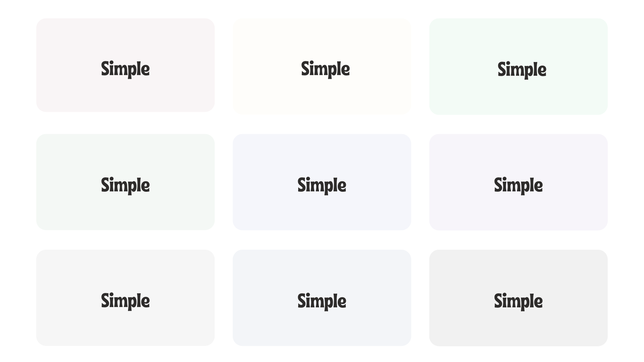The width and height of the screenshot is (644, 362).
Task: Select the pale green card in middle row
Action: click(x=125, y=182)
